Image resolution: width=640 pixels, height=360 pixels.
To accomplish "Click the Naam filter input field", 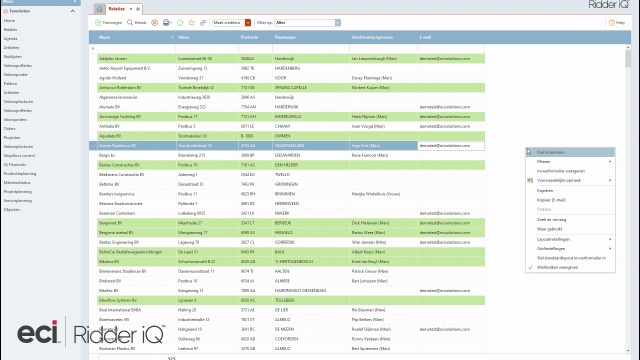I will 136,49.
